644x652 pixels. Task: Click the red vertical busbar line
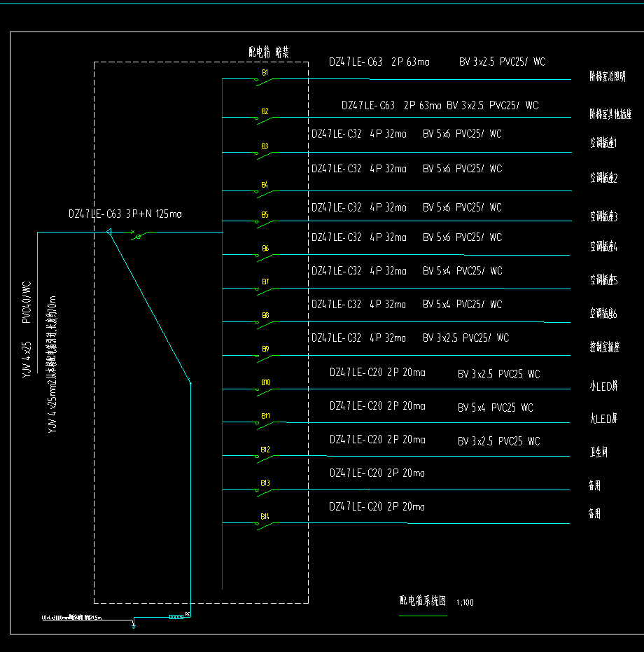[223, 334]
